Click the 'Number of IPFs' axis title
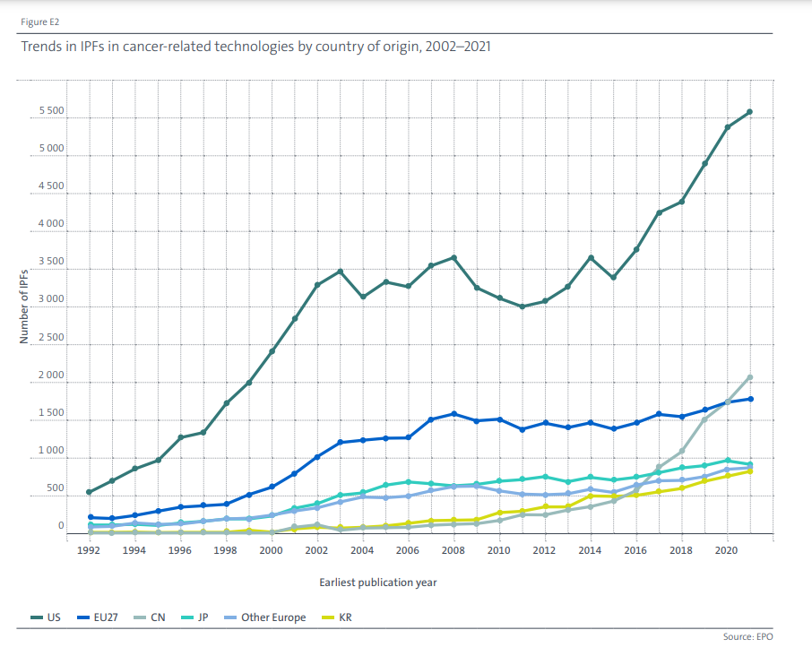Image resolution: width=812 pixels, height=656 pixels. (24, 306)
